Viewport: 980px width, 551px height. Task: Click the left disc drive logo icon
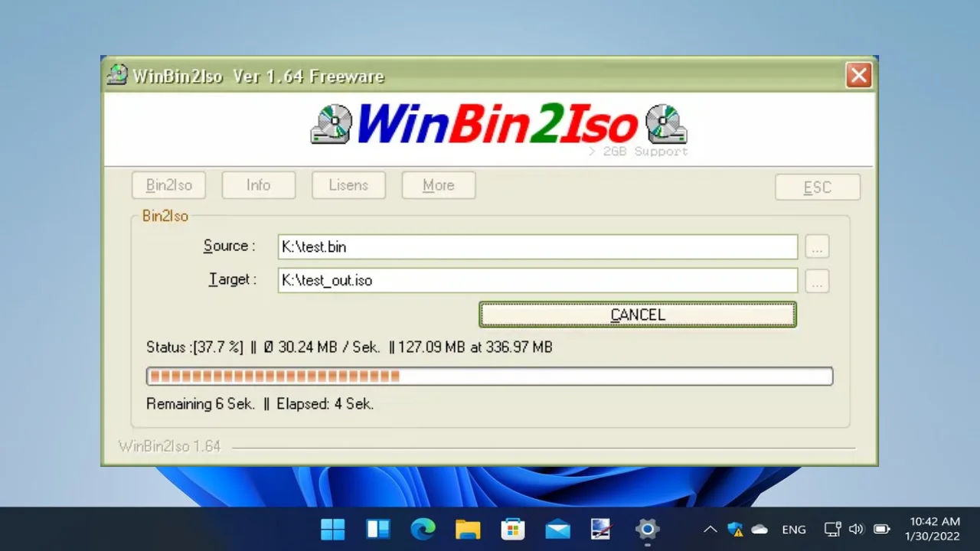coord(332,124)
